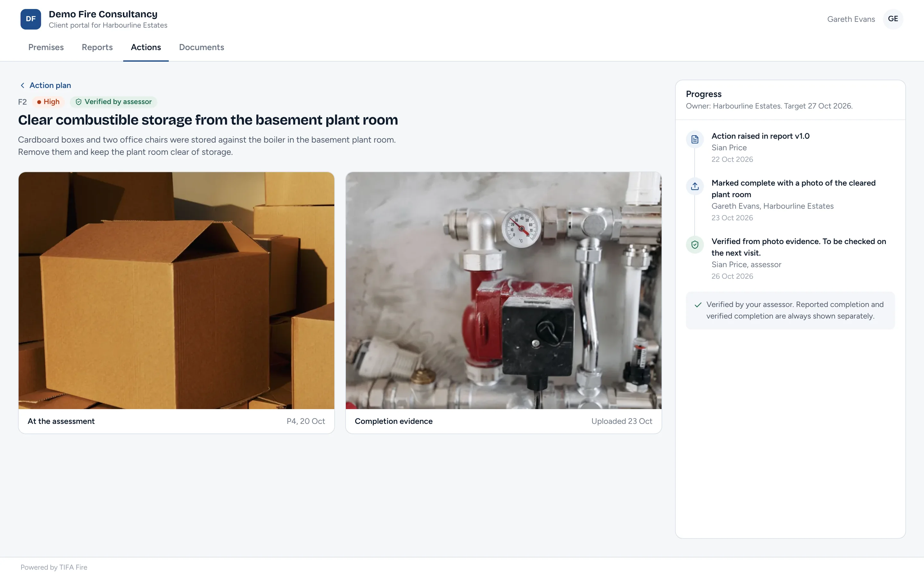Click the Verified by assessor status badge
This screenshot has height=578, width=924.
pos(113,102)
